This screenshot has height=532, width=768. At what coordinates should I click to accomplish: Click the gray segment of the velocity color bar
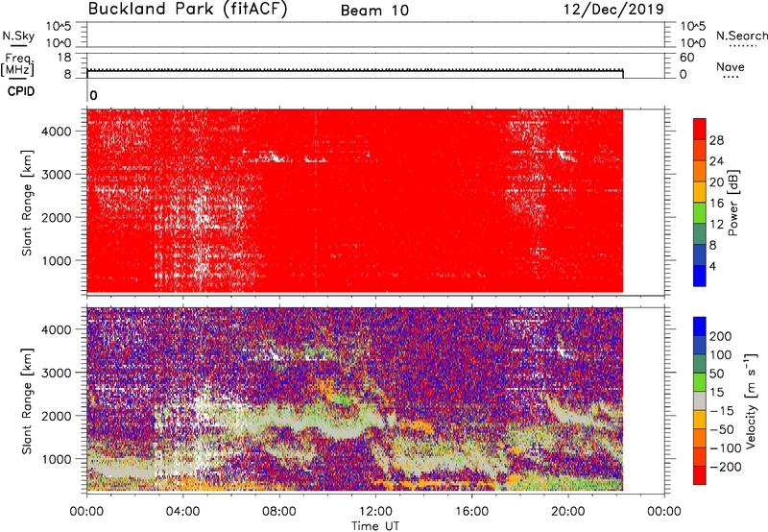tap(700, 400)
